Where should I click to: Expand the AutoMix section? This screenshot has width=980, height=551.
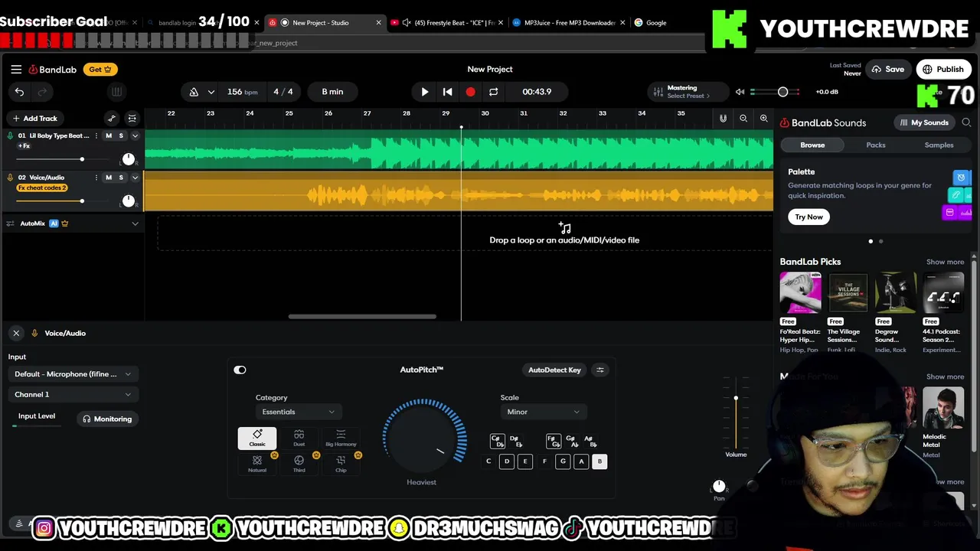point(135,223)
